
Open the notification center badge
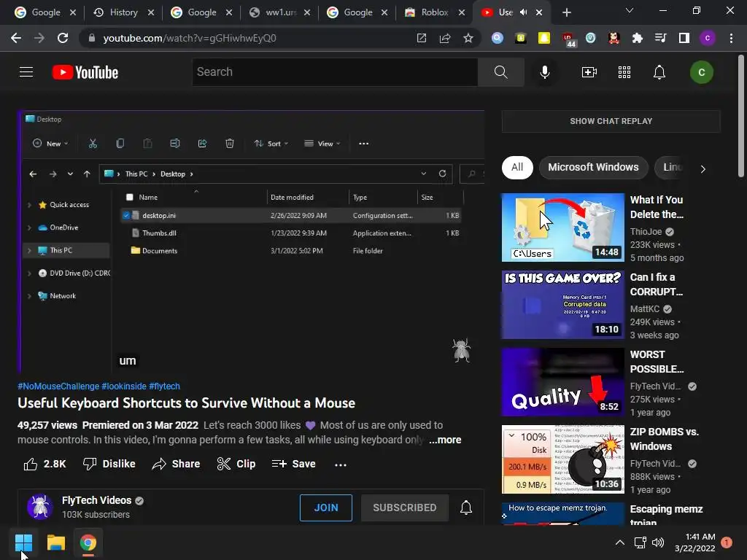click(x=727, y=542)
